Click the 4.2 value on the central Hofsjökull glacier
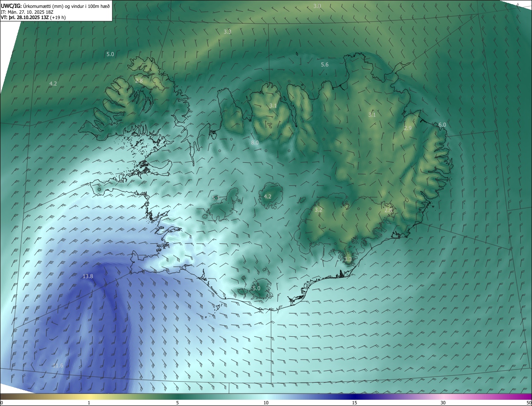 268,196
